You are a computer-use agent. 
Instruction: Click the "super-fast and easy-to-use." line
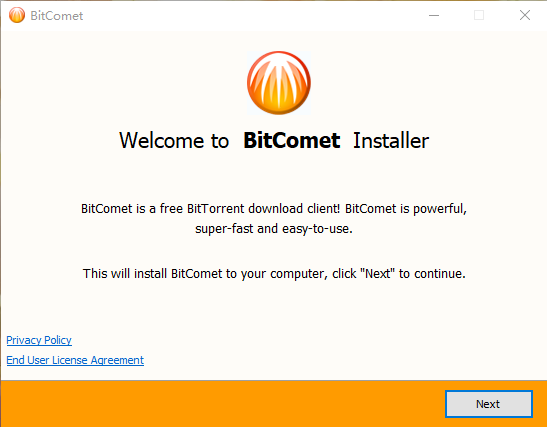point(274,229)
